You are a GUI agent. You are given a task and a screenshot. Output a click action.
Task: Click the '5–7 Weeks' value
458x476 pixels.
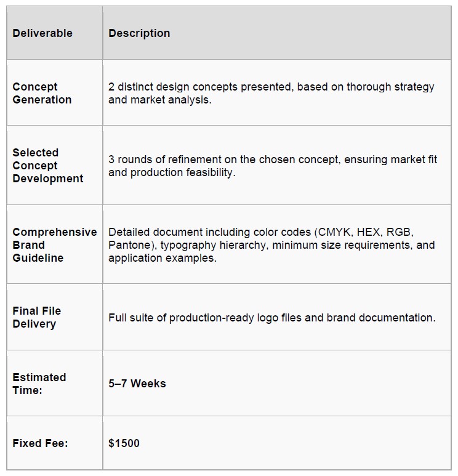point(137,384)
